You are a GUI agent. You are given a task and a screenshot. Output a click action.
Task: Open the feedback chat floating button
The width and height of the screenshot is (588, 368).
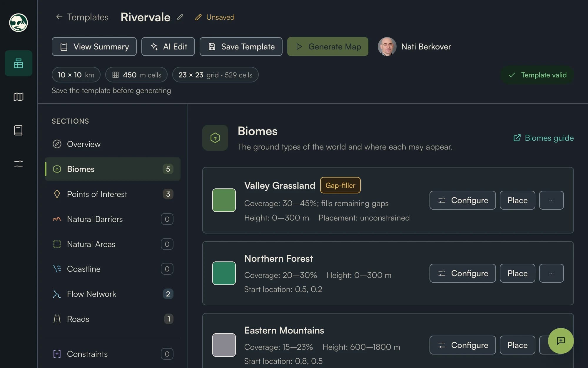tap(561, 341)
